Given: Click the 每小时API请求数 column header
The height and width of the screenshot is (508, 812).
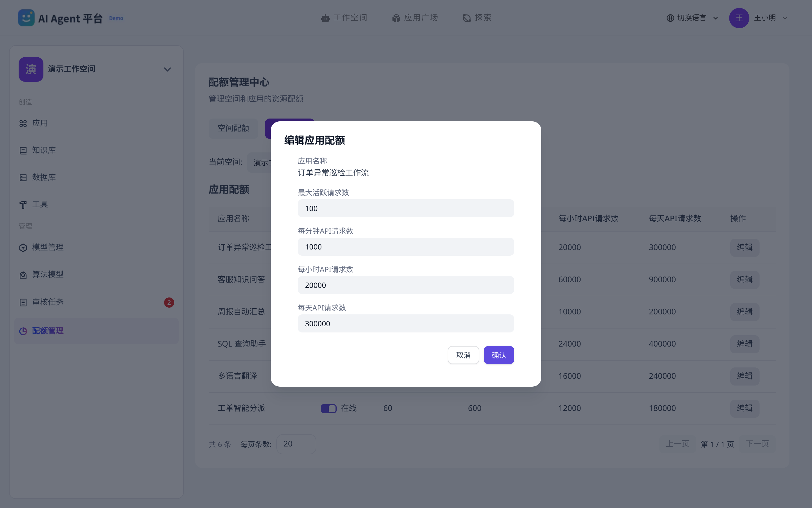Looking at the screenshot, I should [588, 218].
